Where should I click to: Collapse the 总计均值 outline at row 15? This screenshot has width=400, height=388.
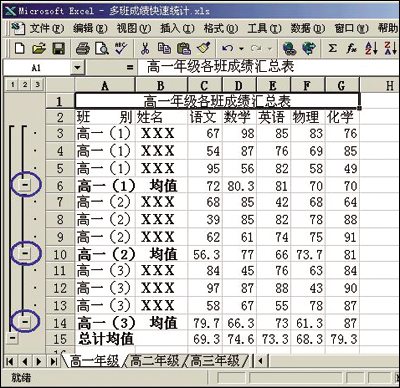(12, 338)
